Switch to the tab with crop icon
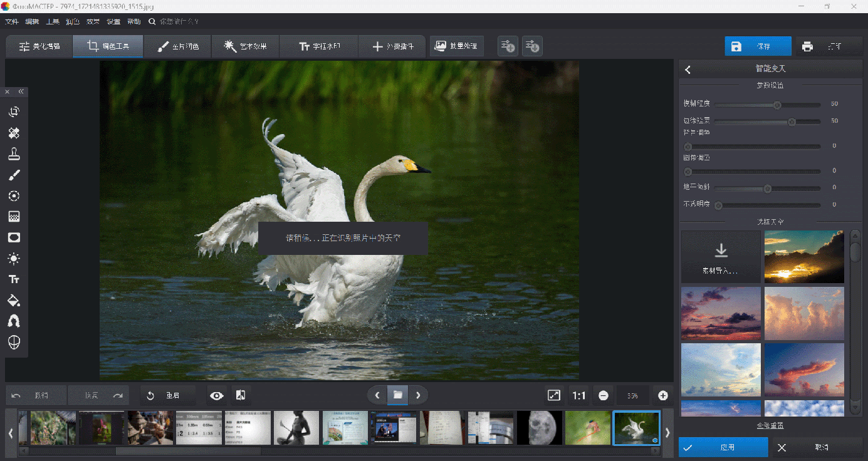 pyautogui.click(x=108, y=46)
